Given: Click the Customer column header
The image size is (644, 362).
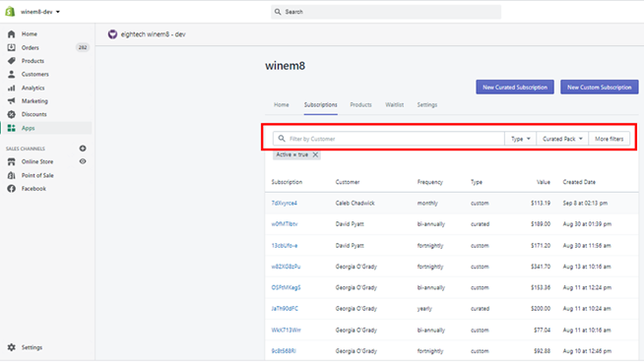Looking at the screenshot, I should (x=348, y=182).
